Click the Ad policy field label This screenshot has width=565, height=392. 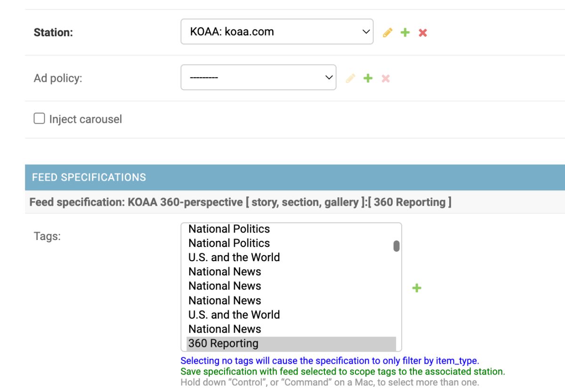point(58,78)
